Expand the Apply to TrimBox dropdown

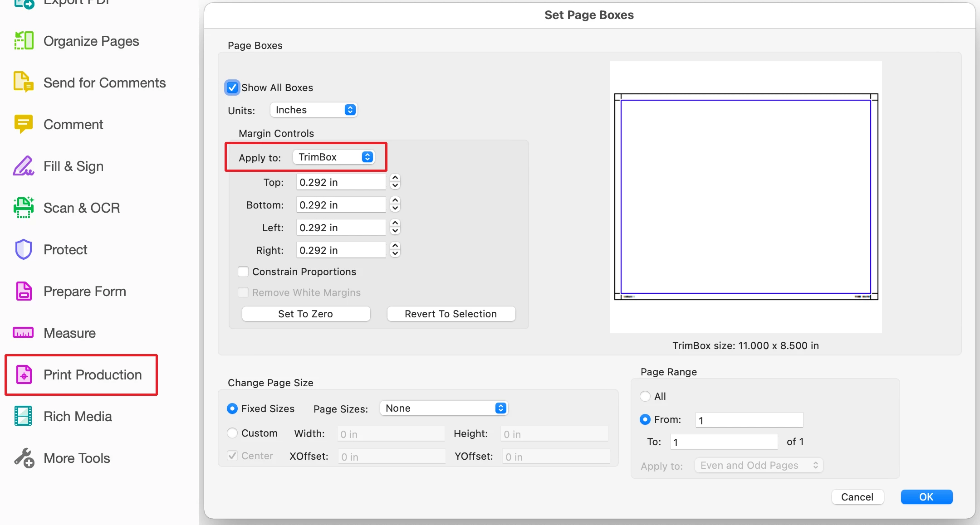click(x=334, y=157)
